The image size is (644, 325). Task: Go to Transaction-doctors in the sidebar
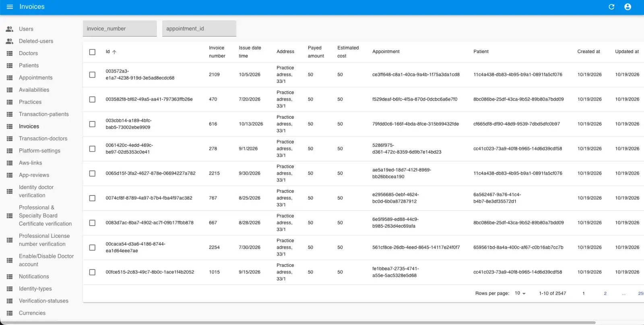(x=43, y=138)
